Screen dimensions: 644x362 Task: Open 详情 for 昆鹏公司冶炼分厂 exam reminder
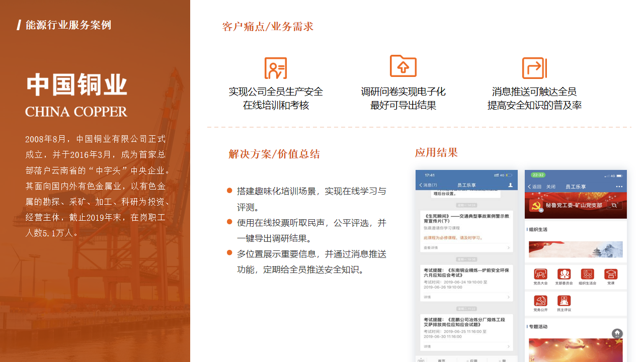[x=427, y=346]
